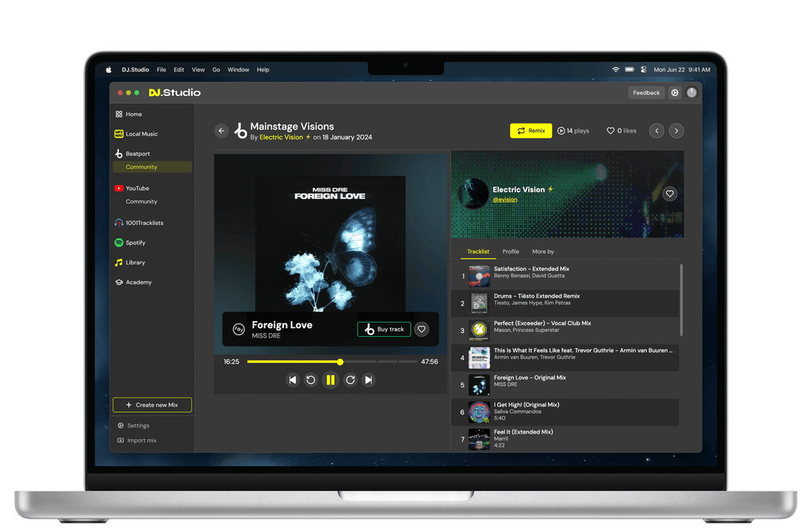Select Beatport in the sidebar
This screenshot has width=812, height=528.
(132, 154)
